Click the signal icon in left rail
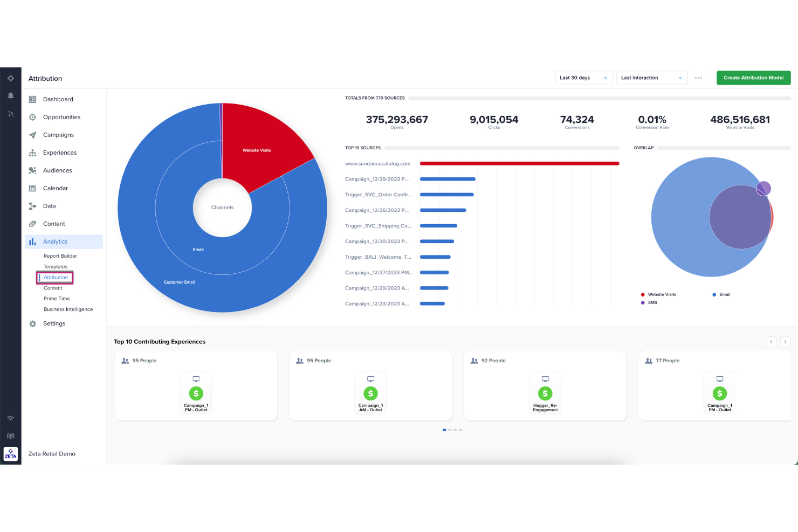Image resolution: width=798 pixels, height=532 pixels. [10, 418]
